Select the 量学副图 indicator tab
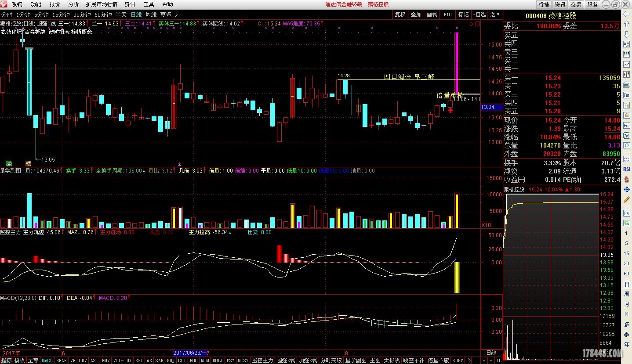The width and height of the screenshot is (632, 364). click(x=356, y=360)
